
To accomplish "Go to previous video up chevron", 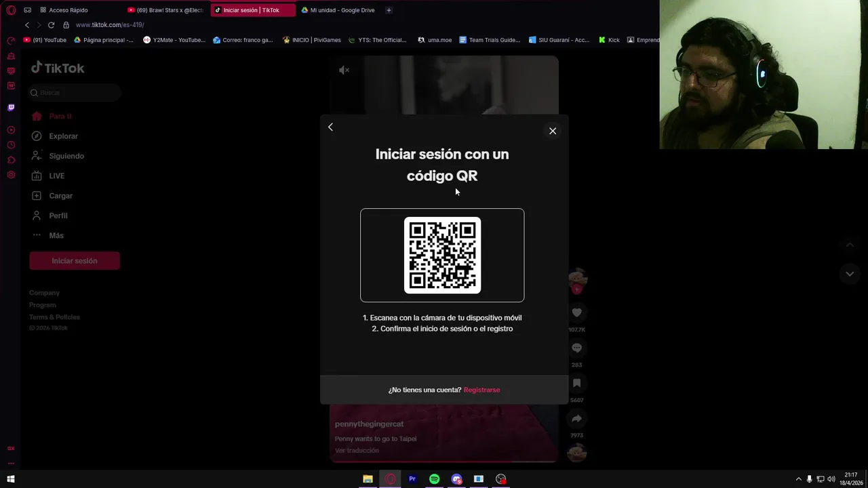I will (x=850, y=245).
